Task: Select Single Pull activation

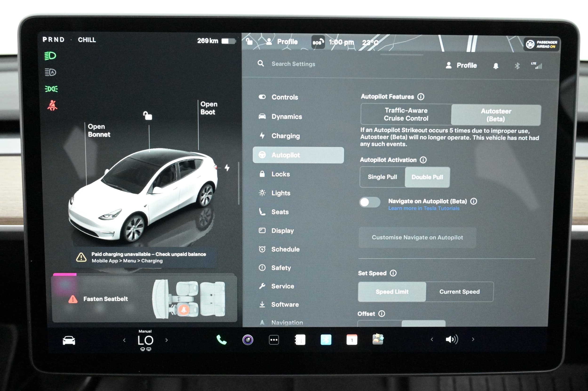Action: (x=382, y=177)
